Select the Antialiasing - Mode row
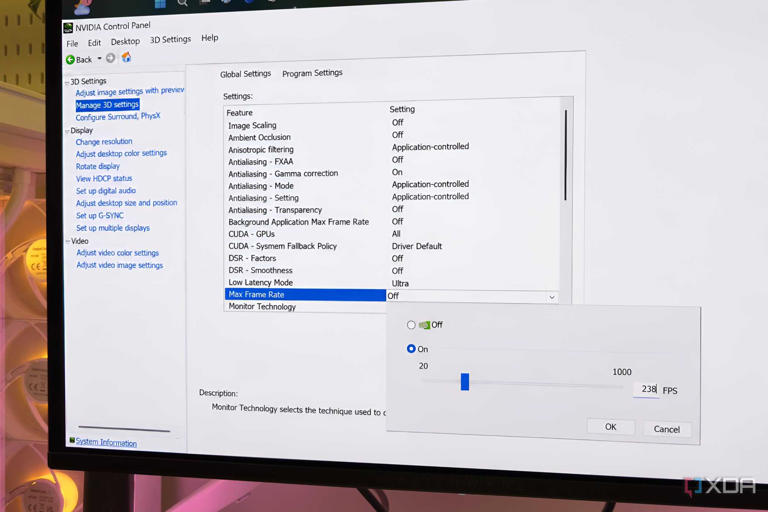The image size is (768, 512). point(390,185)
